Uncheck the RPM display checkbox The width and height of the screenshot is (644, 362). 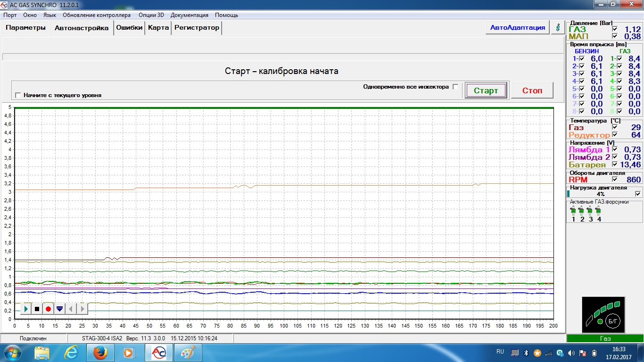click(x=614, y=180)
